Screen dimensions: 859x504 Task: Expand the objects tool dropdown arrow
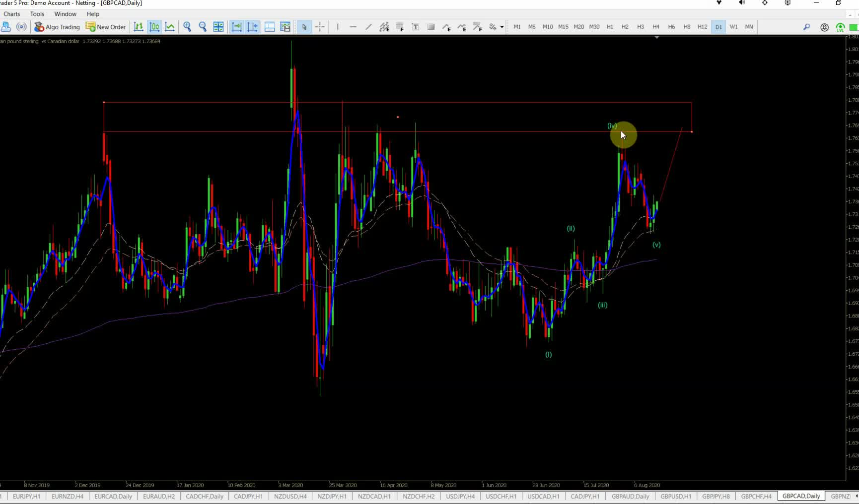(x=502, y=27)
